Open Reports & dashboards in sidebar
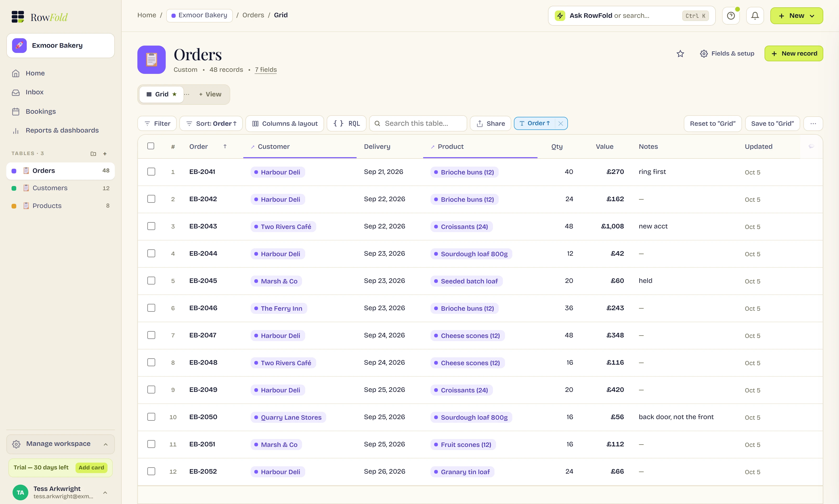 click(x=61, y=130)
